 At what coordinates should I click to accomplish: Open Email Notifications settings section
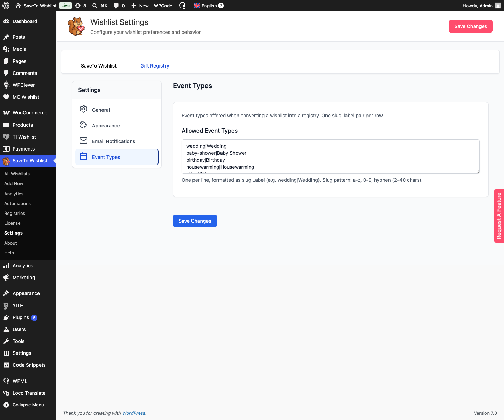(x=117, y=141)
